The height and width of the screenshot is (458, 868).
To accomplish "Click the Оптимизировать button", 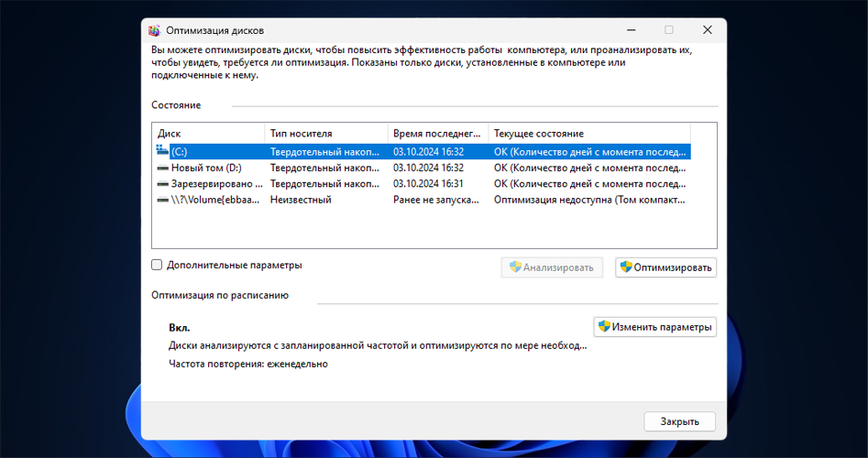I will pyautogui.click(x=666, y=267).
